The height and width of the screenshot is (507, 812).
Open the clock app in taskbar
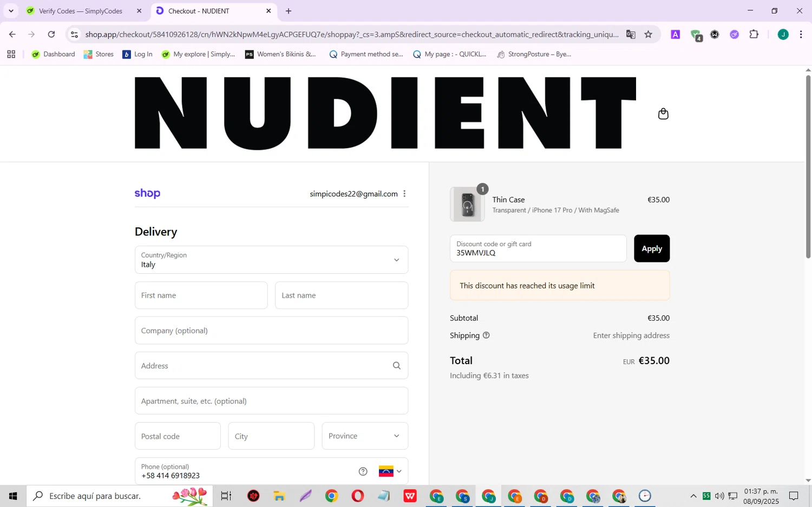(x=645, y=496)
